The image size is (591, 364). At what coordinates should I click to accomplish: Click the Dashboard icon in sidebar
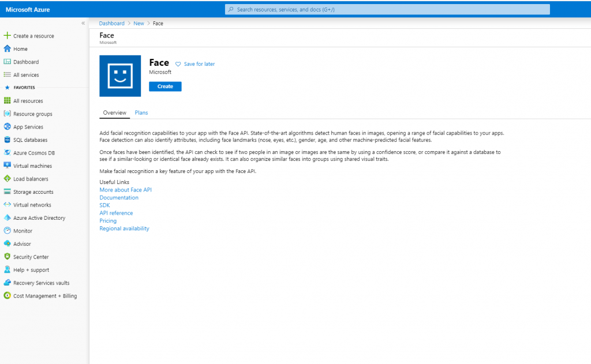7,61
